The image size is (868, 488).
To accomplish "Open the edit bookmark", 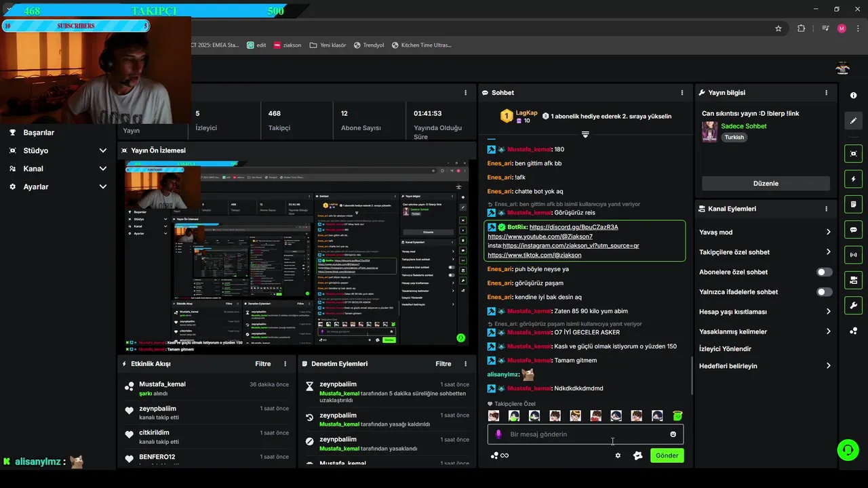I will click(x=256, y=45).
